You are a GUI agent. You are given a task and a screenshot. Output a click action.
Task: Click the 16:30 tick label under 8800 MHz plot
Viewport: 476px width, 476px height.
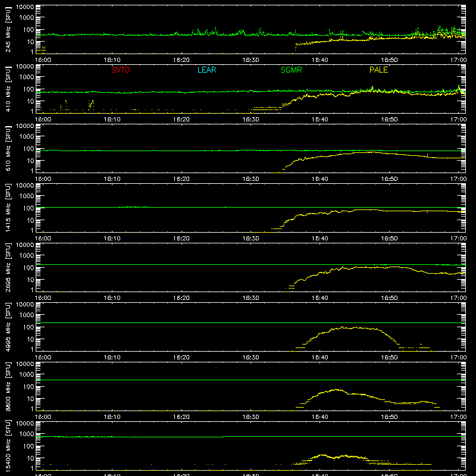point(250,417)
